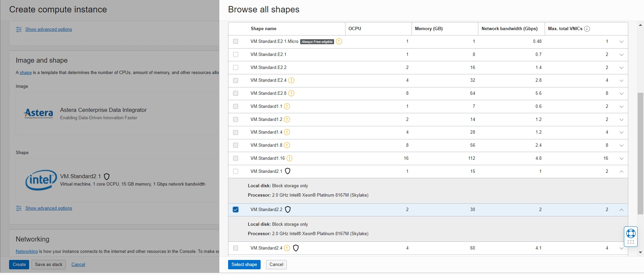Expand the VM.Standard.E2.2 row details
Screen dimensions: 644x275
point(621,68)
